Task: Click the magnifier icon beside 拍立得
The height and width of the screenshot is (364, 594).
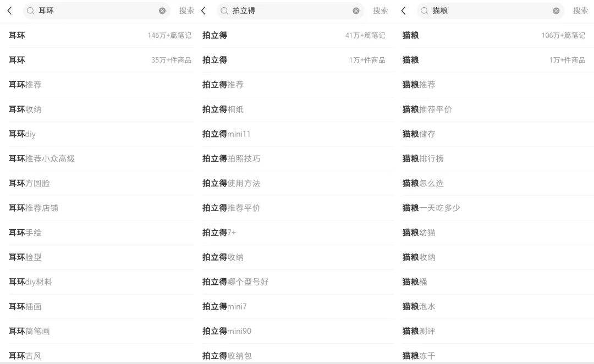Action: click(x=224, y=11)
